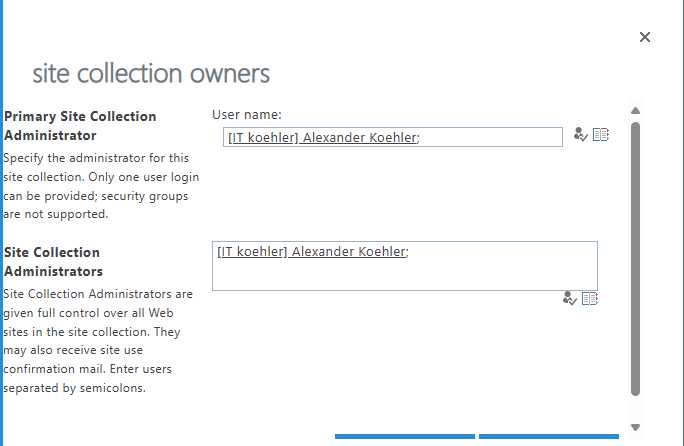The image size is (684, 446).
Task: Select Alexander Koehler entry in the User name field
Action: click(x=322, y=138)
